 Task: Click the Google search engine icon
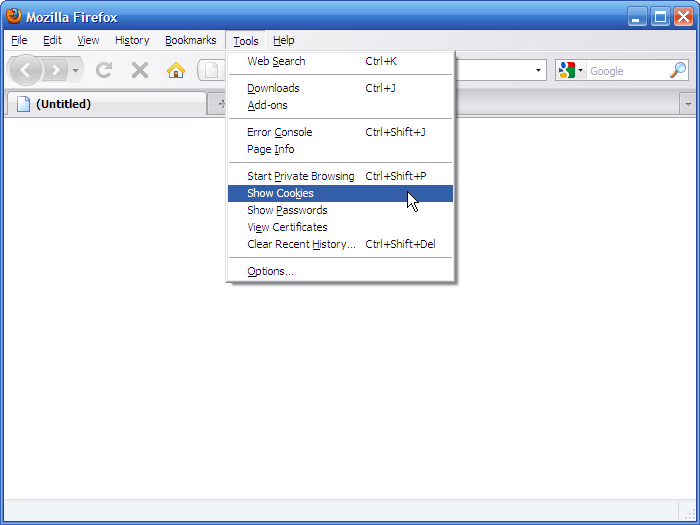pyautogui.click(x=567, y=70)
